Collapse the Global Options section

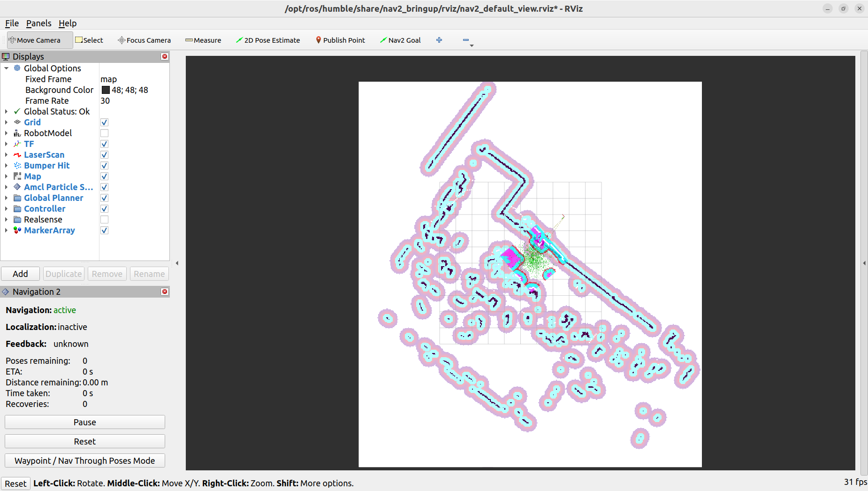click(7, 68)
